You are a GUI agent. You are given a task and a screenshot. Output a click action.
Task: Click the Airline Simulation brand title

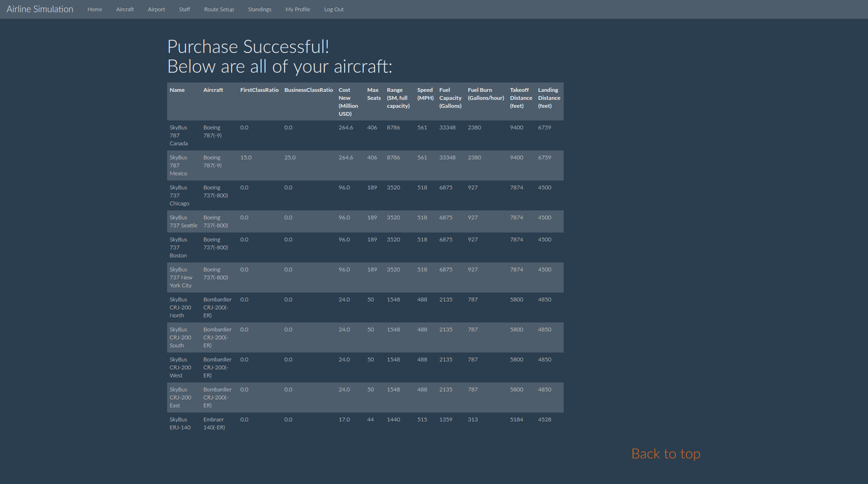(40, 9)
